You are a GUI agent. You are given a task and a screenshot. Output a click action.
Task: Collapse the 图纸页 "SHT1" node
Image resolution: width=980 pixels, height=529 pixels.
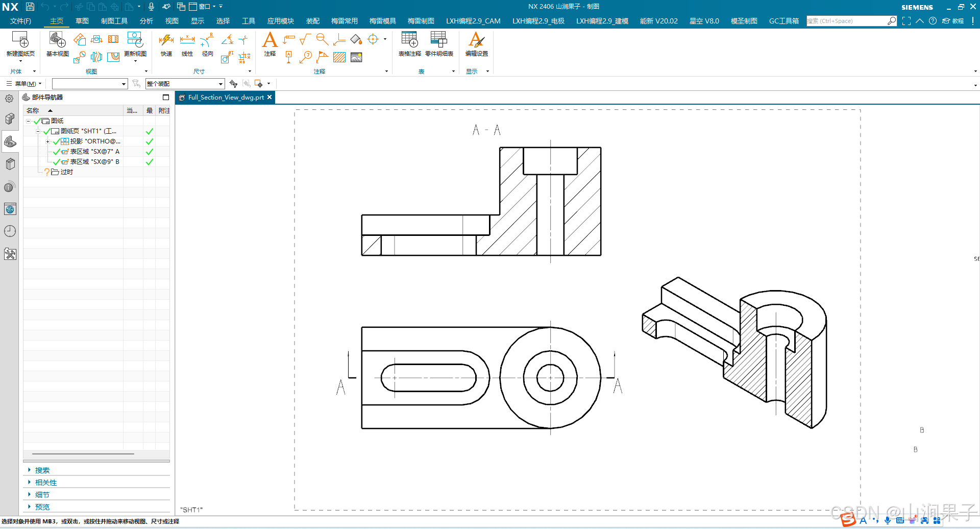(38, 131)
